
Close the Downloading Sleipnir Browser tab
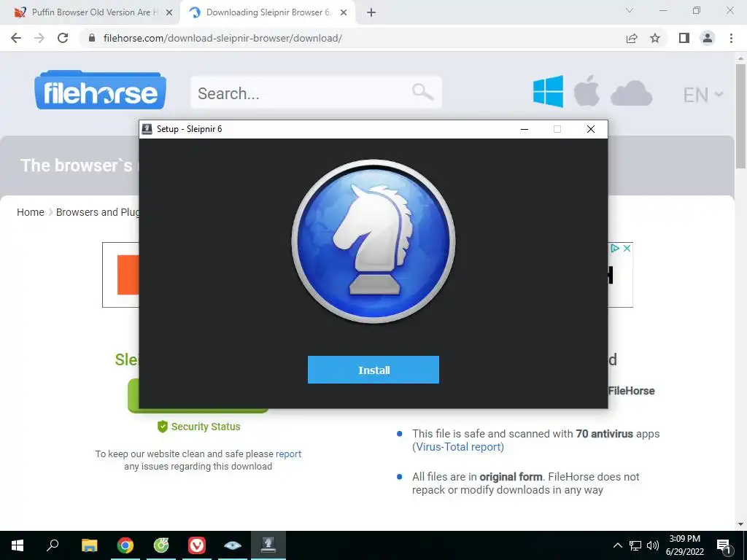coord(344,12)
